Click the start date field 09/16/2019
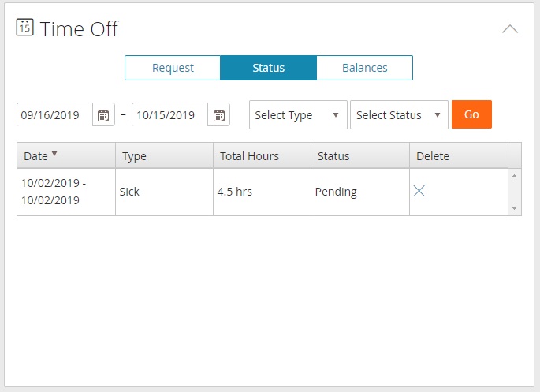Screen dimensions: 540x392 tap(54, 115)
